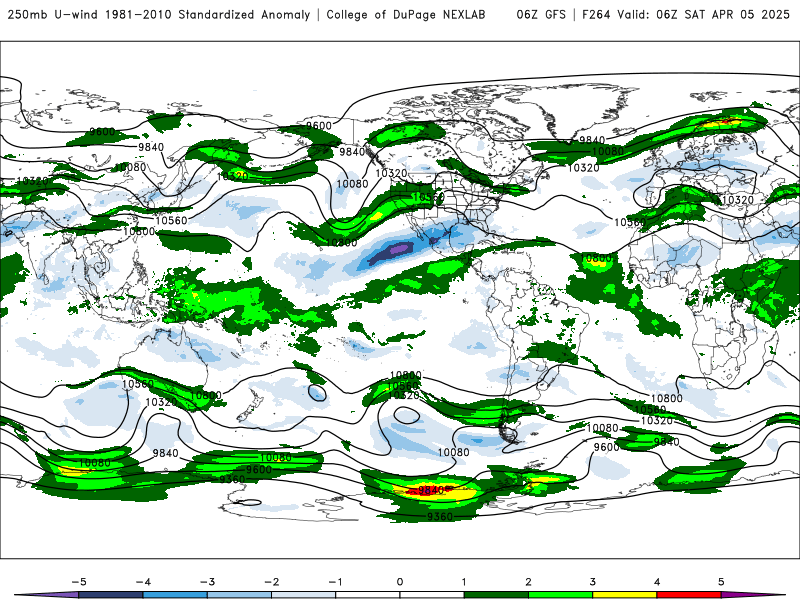Click the "-2" colorbar label
The width and height of the screenshot is (800, 600).
click(x=271, y=582)
